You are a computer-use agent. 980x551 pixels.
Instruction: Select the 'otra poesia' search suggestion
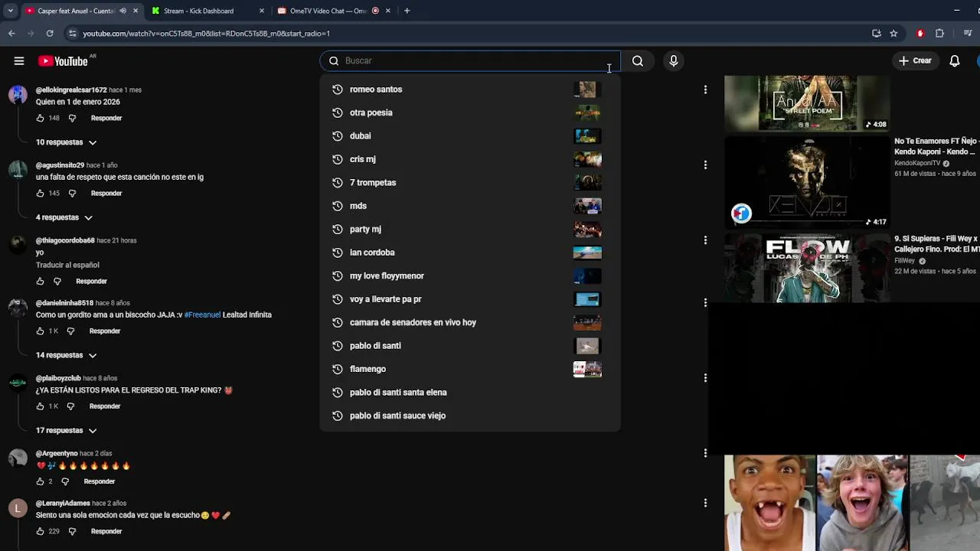[470, 112]
